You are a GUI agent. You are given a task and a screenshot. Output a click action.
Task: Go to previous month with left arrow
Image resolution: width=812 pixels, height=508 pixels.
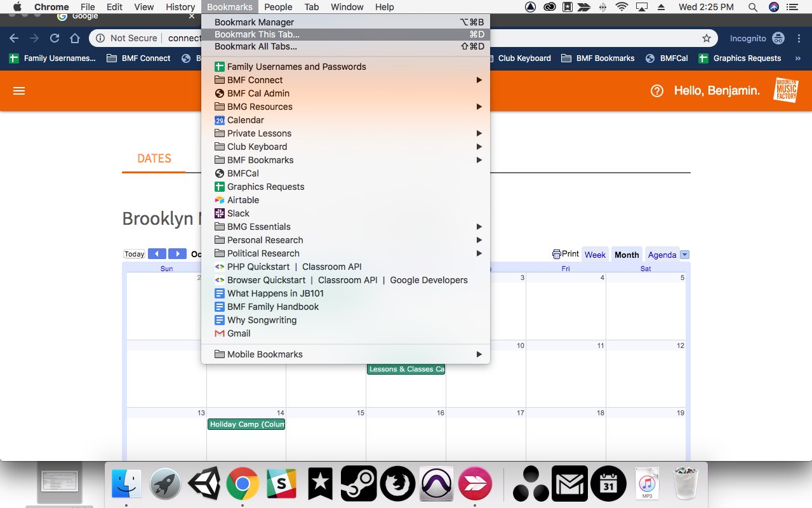157,254
